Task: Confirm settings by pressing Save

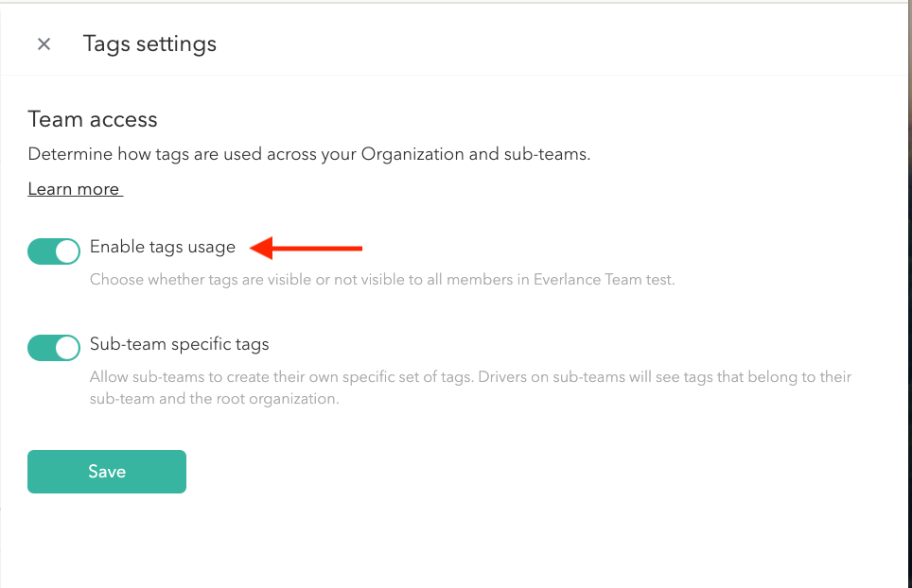Action: (106, 471)
